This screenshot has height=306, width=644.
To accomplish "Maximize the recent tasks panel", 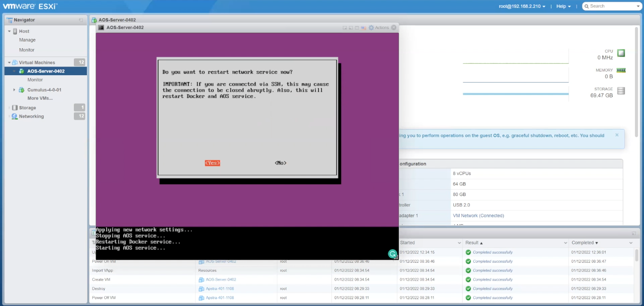I will 634,233.
